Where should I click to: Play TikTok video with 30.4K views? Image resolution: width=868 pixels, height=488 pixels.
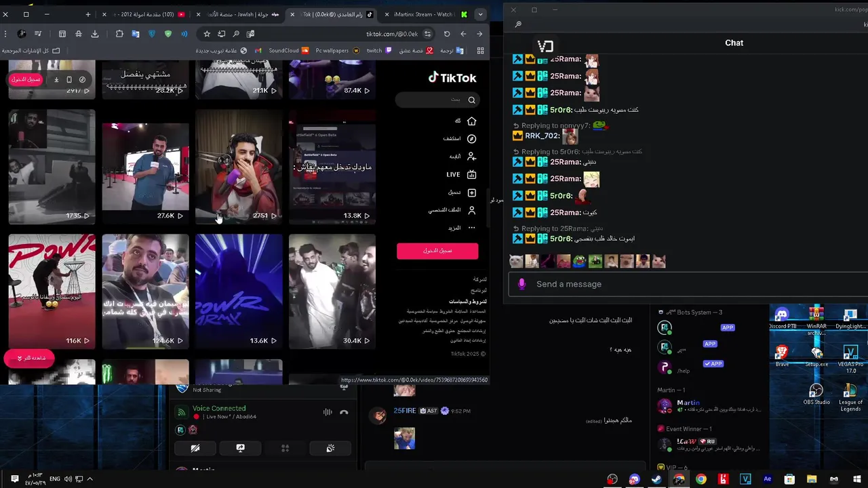[x=332, y=291]
